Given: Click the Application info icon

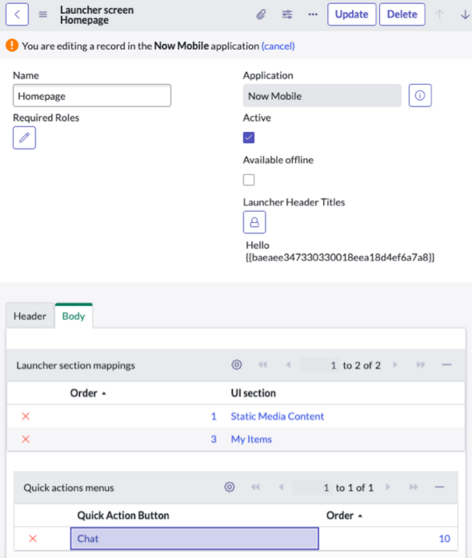Looking at the screenshot, I should (420, 95).
